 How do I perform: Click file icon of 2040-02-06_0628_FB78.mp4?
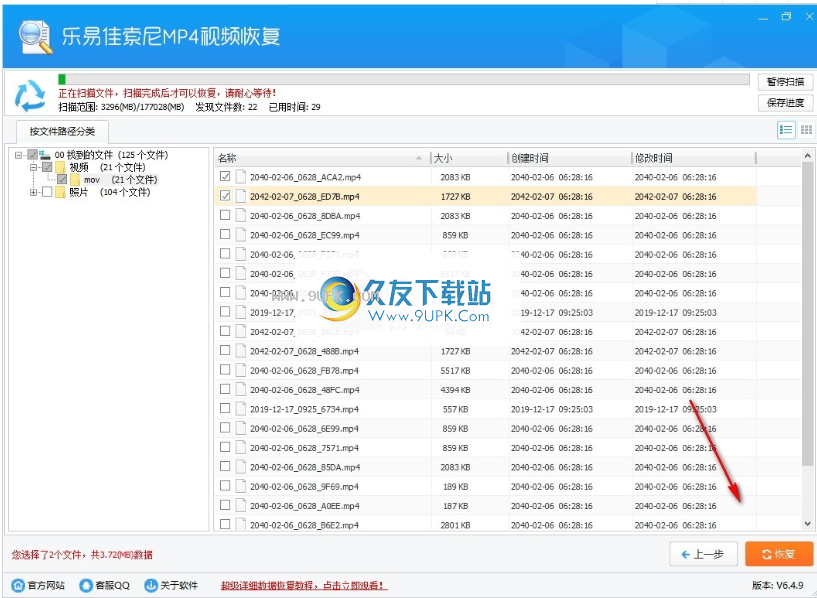click(241, 370)
